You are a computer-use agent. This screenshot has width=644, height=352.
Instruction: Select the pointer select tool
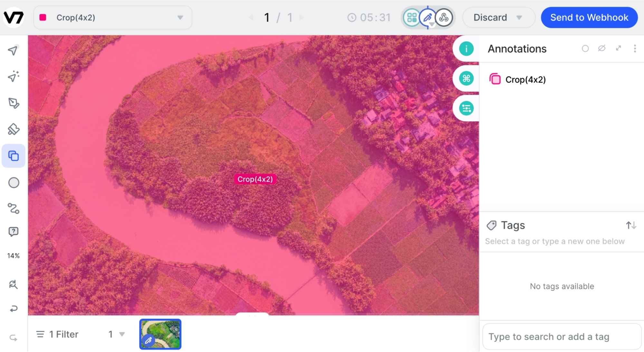click(x=13, y=51)
